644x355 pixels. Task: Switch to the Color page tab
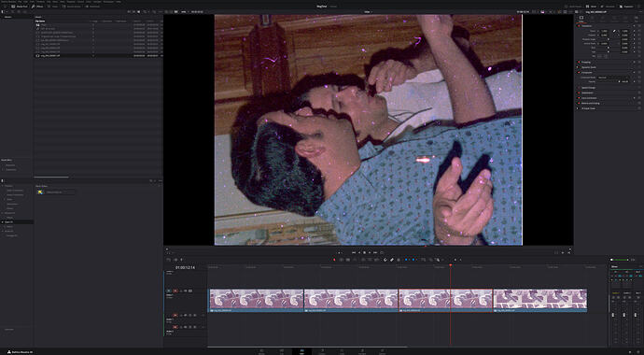tap(343, 351)
